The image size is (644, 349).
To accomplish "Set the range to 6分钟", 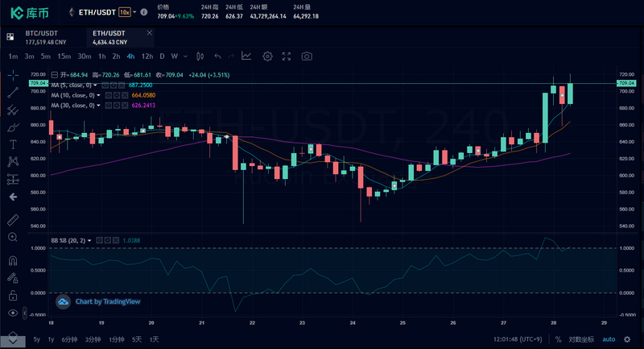I will (x=69, y=339).
